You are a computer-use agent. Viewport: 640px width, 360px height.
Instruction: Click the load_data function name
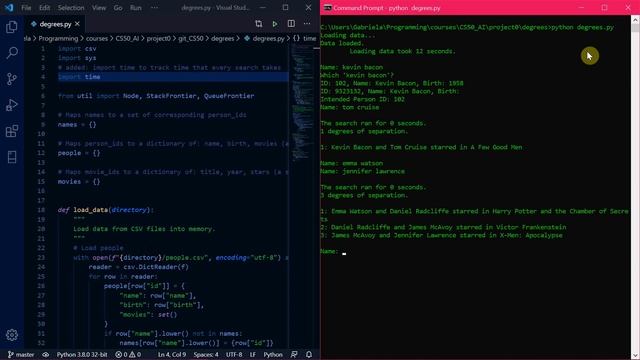pos(91,210)
